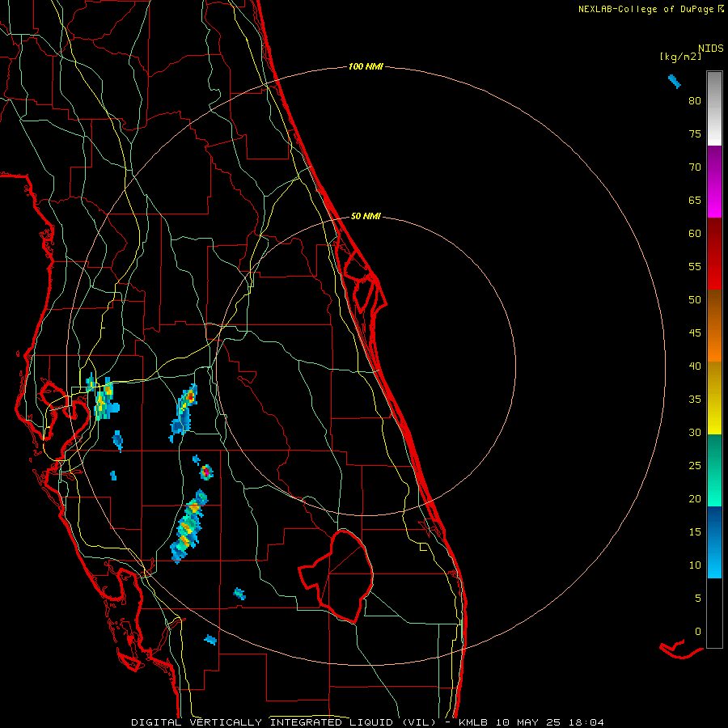Click the yellow segment of the VIL color bar
This screenshot has height=728, width=728.
[714, 398]
